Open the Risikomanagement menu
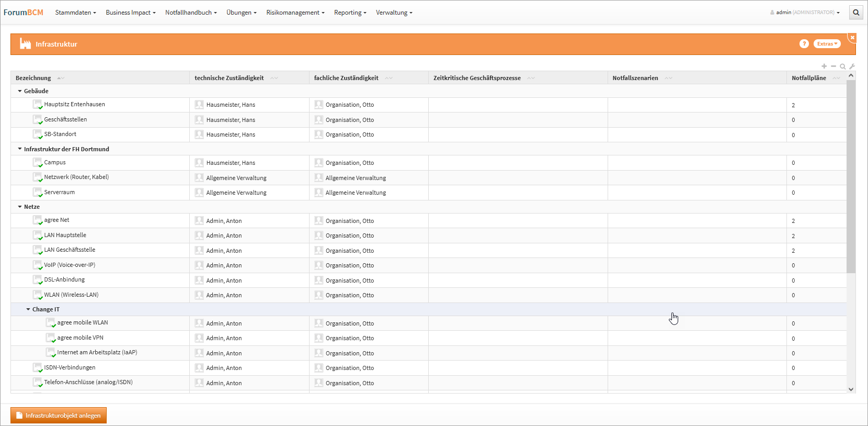Image resolution: width=868 pixels, height=426 pixels. click(295, 13)
